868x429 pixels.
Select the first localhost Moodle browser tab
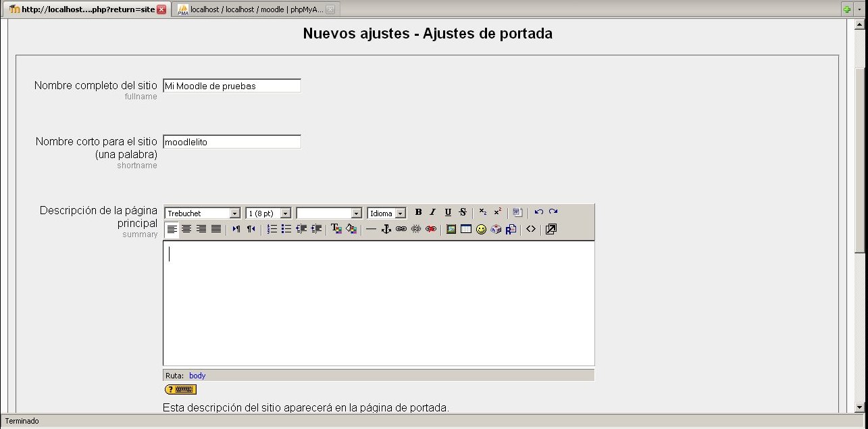[83, 9]
